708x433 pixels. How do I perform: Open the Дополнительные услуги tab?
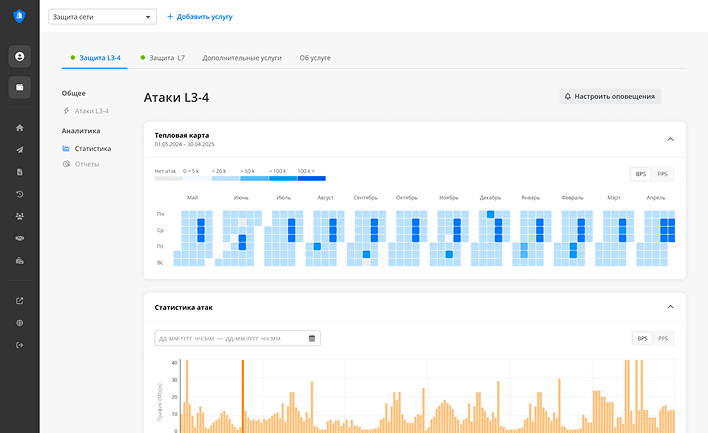pyautogui.click(x=243, y=58)
